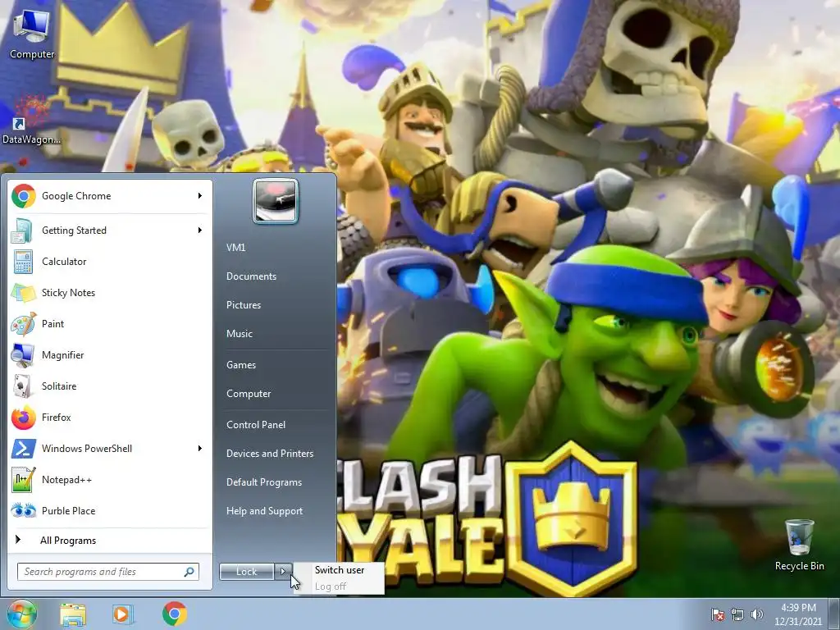Open Computer in the Start menu right pane
The height and width of the screenshot is (630, 840).
coord(249,394)
